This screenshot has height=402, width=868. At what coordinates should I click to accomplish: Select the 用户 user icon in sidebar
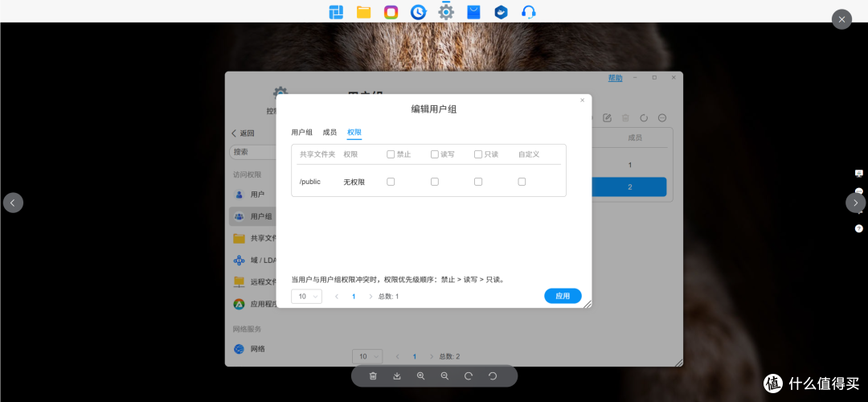pos(240,195)
